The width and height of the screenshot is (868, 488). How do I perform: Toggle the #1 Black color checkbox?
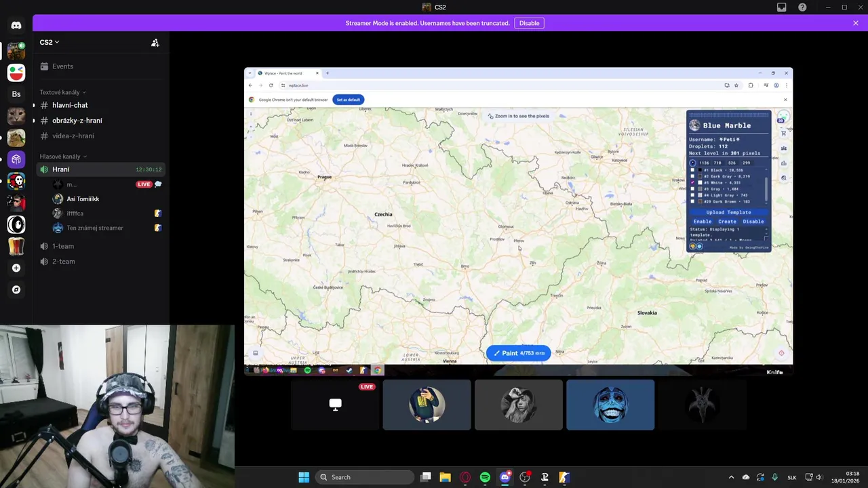tap(692, 170)
